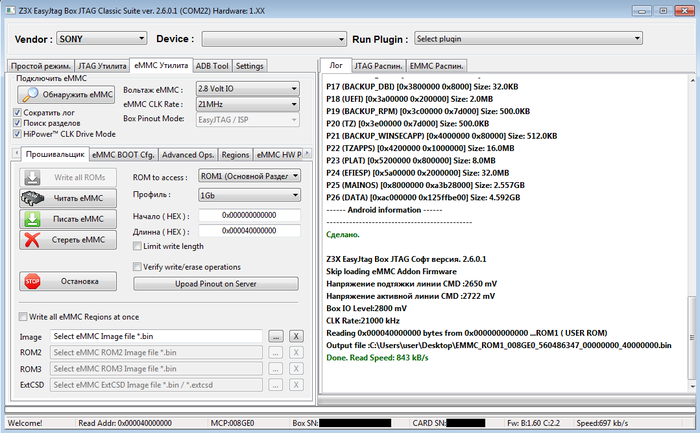Check Write all eMMC Regions at once

(x=24, y=317)
